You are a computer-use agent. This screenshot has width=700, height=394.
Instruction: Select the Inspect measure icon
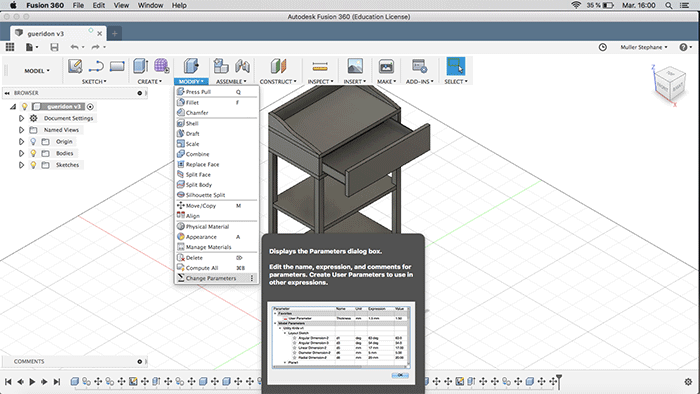(x=320, y=66)
